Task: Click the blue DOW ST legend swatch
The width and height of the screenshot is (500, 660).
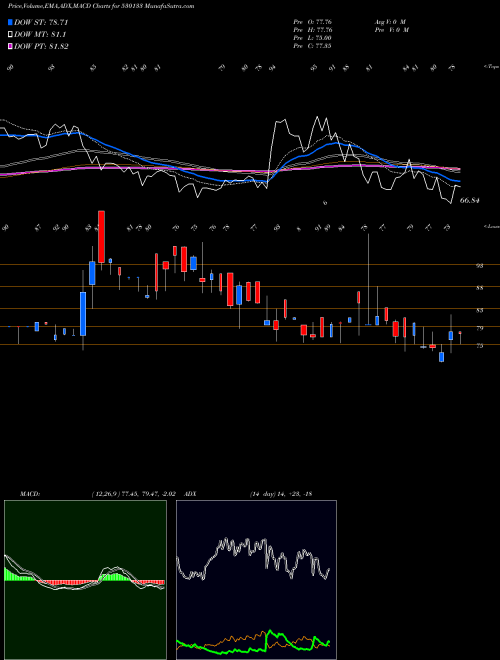Action: pyautogui.click(x=10, y=22)
